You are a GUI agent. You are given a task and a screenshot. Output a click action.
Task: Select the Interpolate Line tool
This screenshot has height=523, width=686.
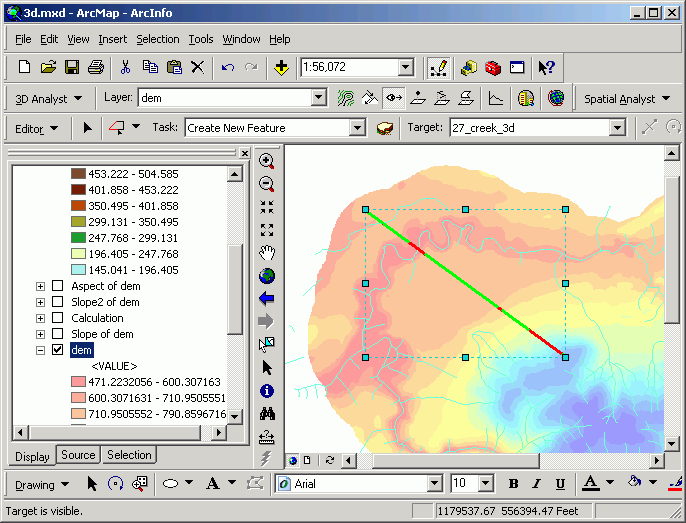point(442,98)
